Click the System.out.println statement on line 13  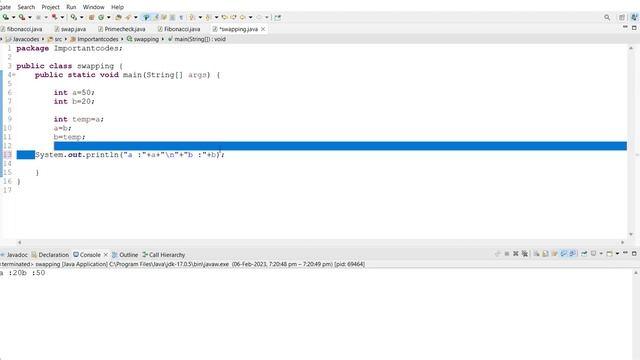(130, 155)
